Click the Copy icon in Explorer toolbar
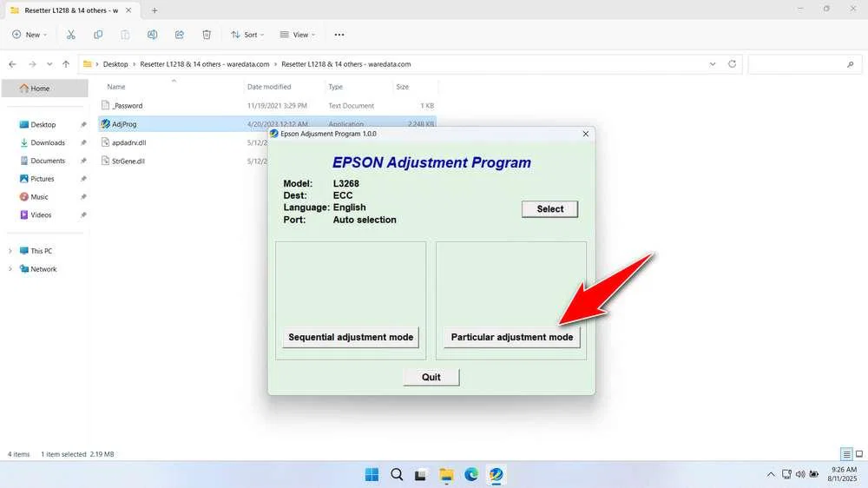Screen dimensions: 868x488 (98, 35)
